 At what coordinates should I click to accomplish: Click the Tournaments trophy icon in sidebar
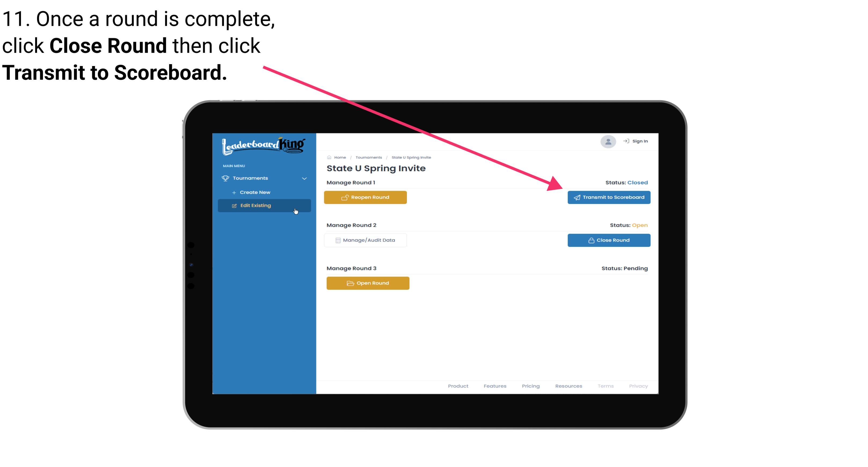(x=226, y=178)
